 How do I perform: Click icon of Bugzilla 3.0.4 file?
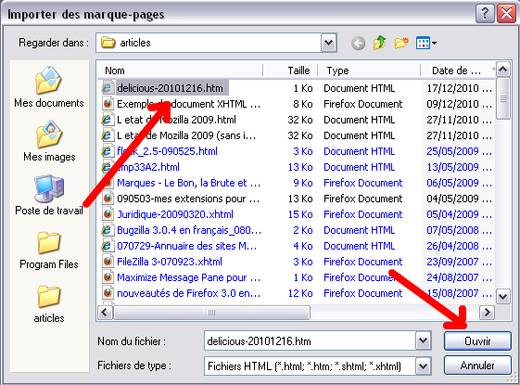[107, 230]
